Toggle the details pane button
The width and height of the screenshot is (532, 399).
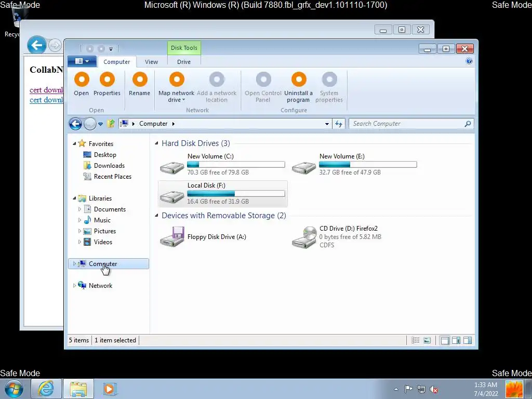(456, 340)
